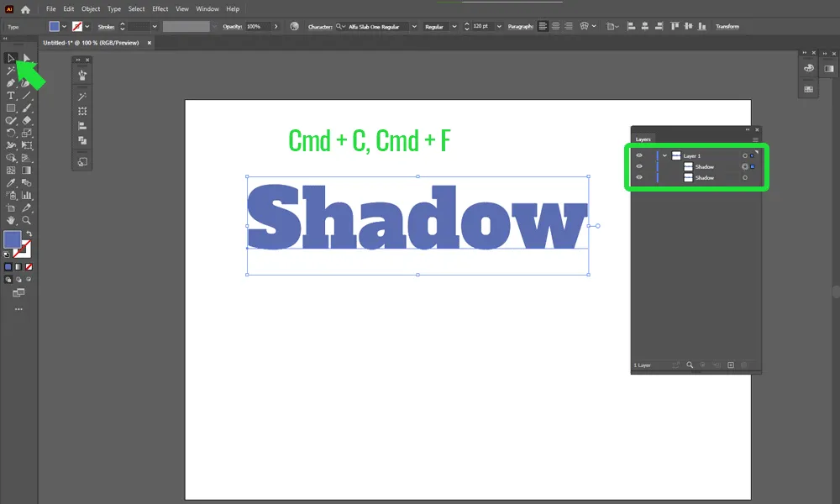The width and height of the screenshot is (840, 504).
Task: Align paragraph center
Action: point(555,26)
